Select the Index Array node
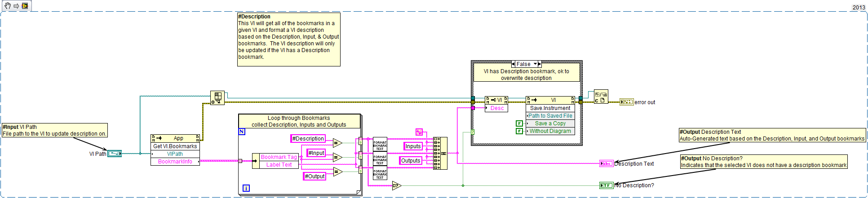 click(217, 98)
